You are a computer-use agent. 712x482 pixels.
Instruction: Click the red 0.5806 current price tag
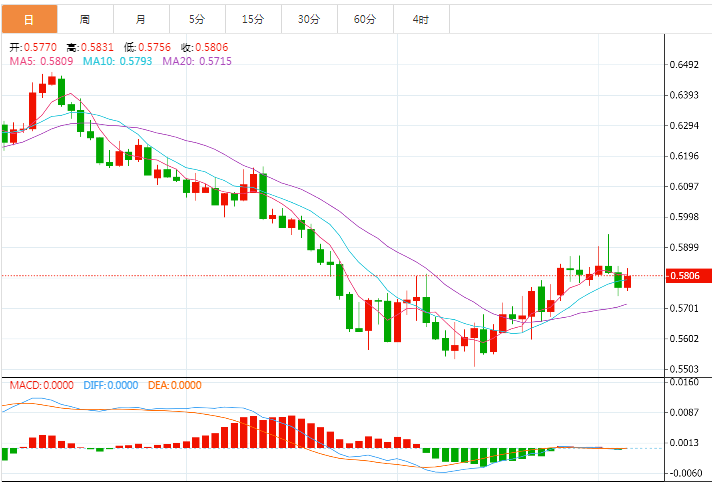[688, 276]
